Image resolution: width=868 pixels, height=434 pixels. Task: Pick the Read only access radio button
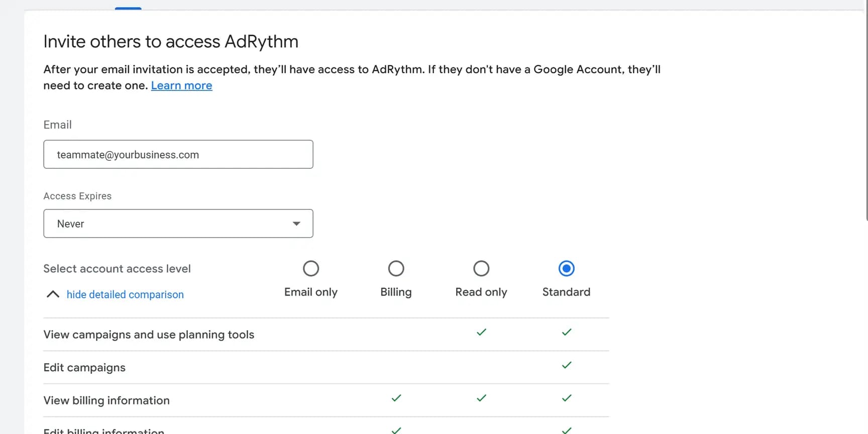pyautogui.click(x=481, y=269)
